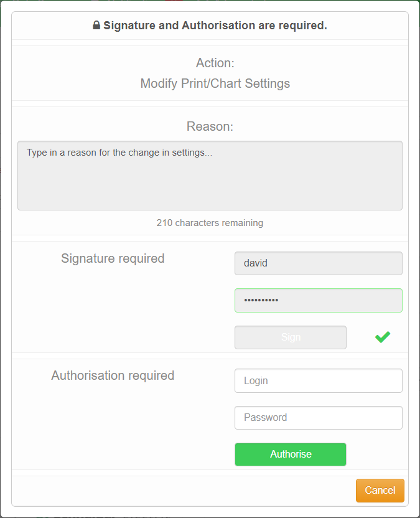Click the 'Signature and Authorisation are required' title

tap(215, 26)
